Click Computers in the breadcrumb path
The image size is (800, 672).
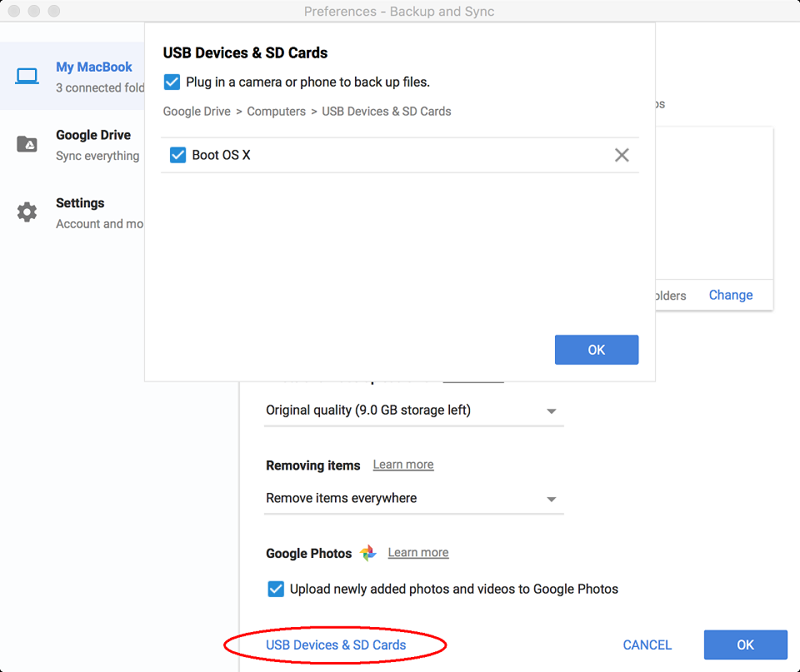pyautogui.click(x=276, y=111)
